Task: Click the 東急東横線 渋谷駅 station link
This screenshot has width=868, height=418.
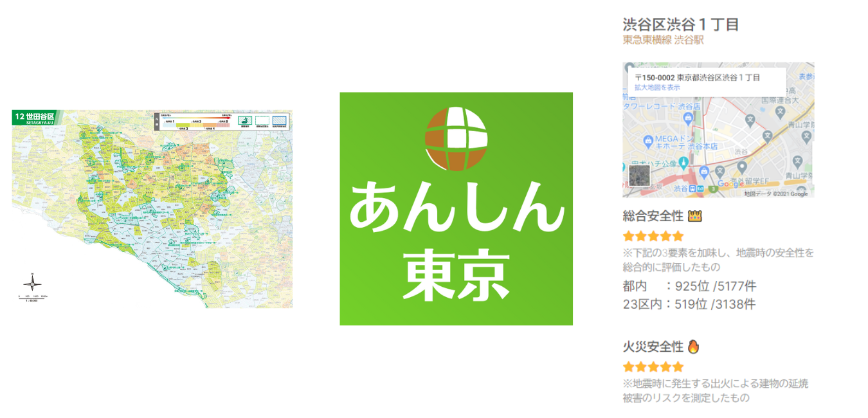Action: click(663, 40)
